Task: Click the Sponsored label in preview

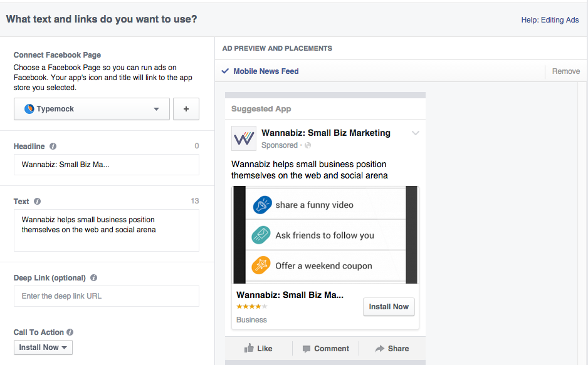Action: tap(280, 145)
